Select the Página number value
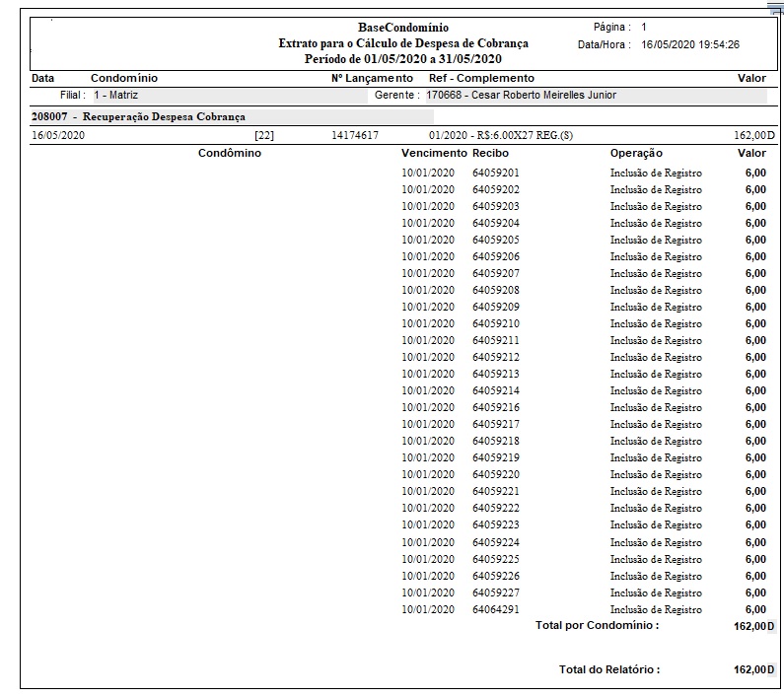This screenshot has width=784, height=697. (x=644, y=27)
